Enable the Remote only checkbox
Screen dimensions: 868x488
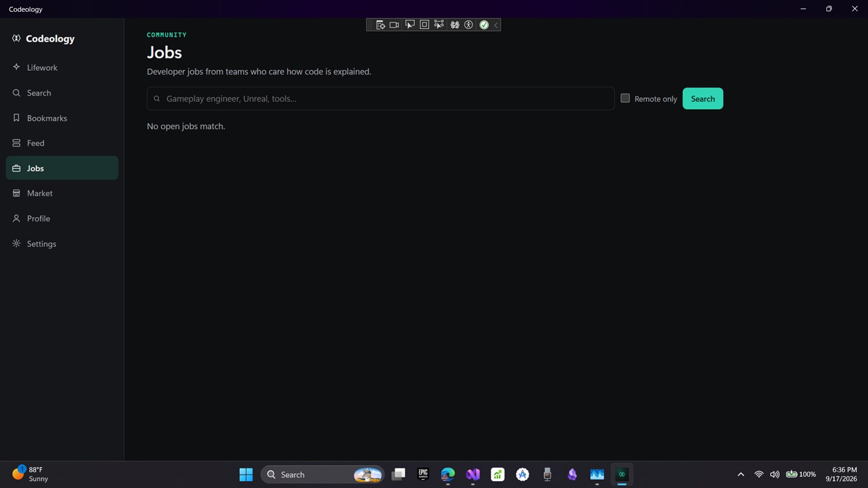pyautogui.click(x=625, y=98)
